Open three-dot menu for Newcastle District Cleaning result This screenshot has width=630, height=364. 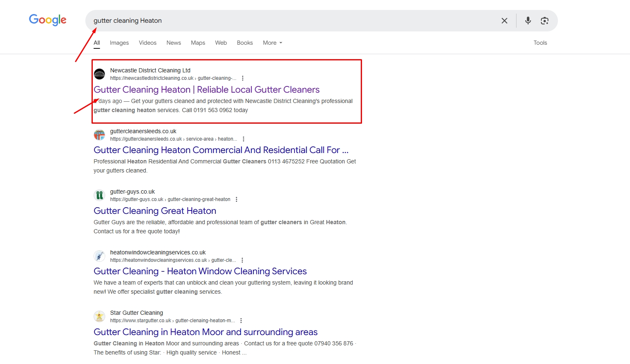[x=243, y=78]
